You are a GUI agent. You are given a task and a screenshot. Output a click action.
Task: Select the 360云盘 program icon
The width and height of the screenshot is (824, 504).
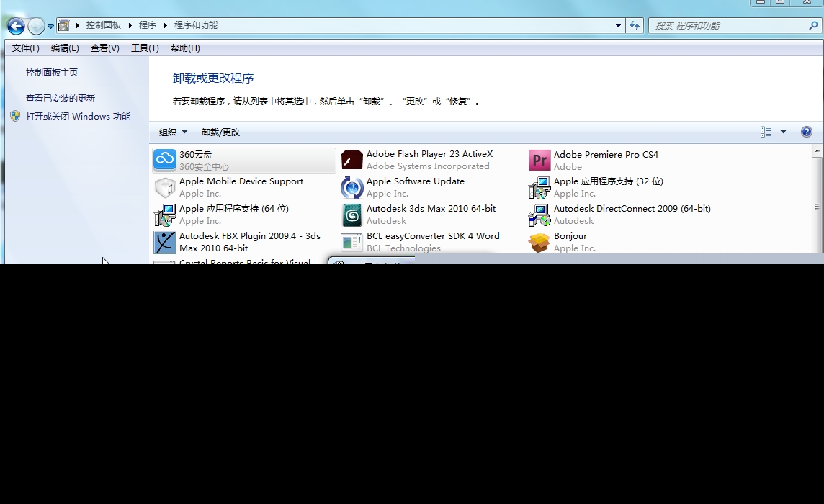[x=165, y=160]
